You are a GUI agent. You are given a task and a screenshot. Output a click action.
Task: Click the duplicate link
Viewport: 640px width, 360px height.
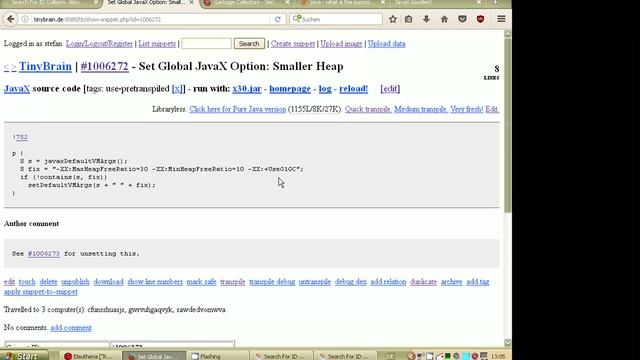pyautogui.click(x=423, y=282)
